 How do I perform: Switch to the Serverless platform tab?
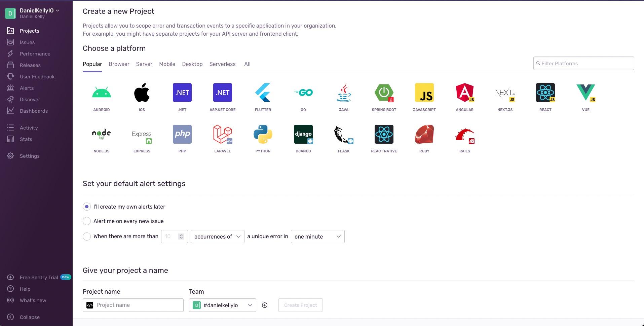(x=222, y=64)
